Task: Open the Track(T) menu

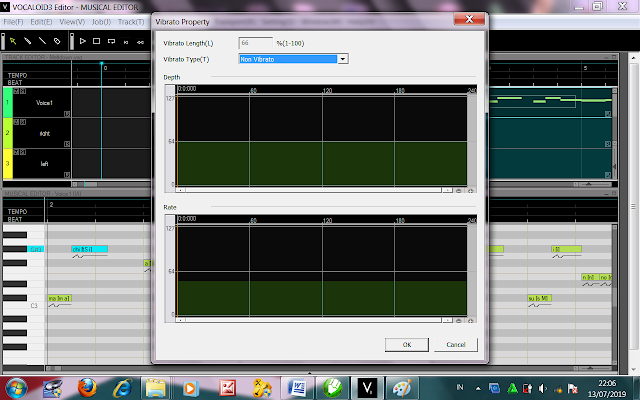Action: (x=131, y=22)
